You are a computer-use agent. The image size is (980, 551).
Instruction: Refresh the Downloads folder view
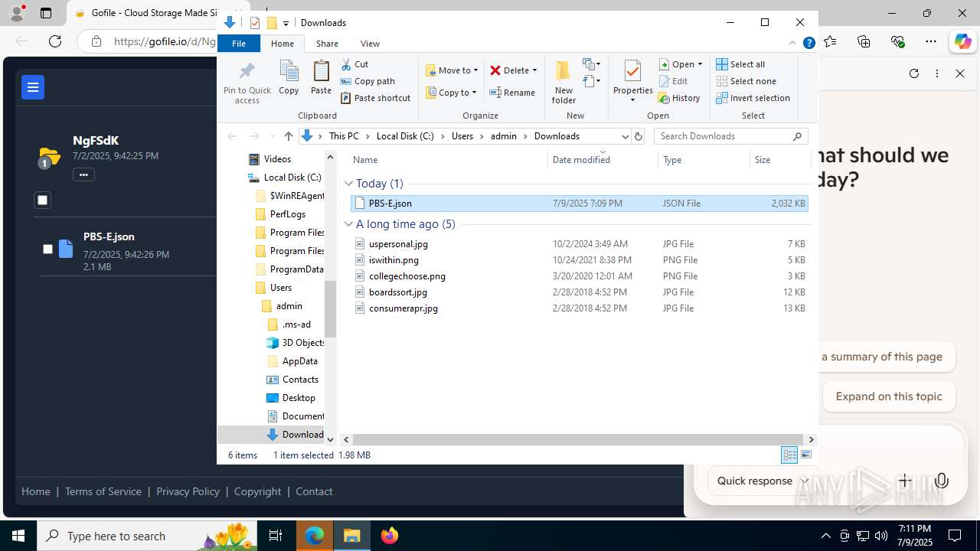(639, 136)
